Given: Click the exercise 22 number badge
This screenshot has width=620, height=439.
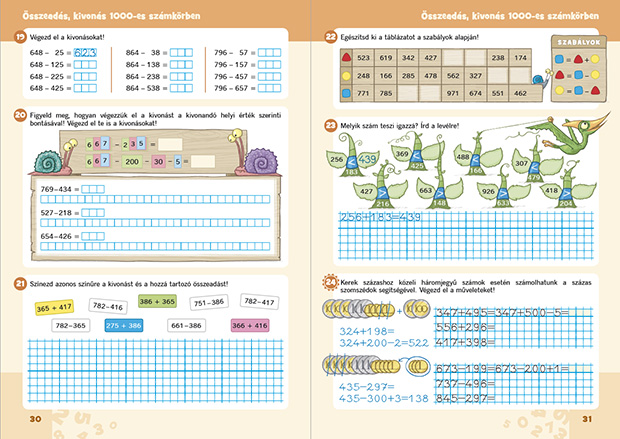Looking at the screenshot, I should click(331, 37).
